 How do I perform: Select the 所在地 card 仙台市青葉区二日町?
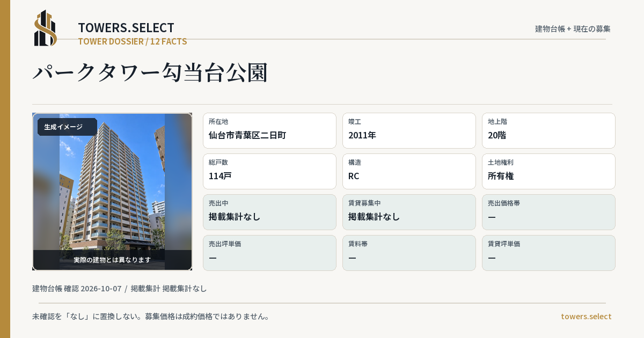[x=269, y=130]
